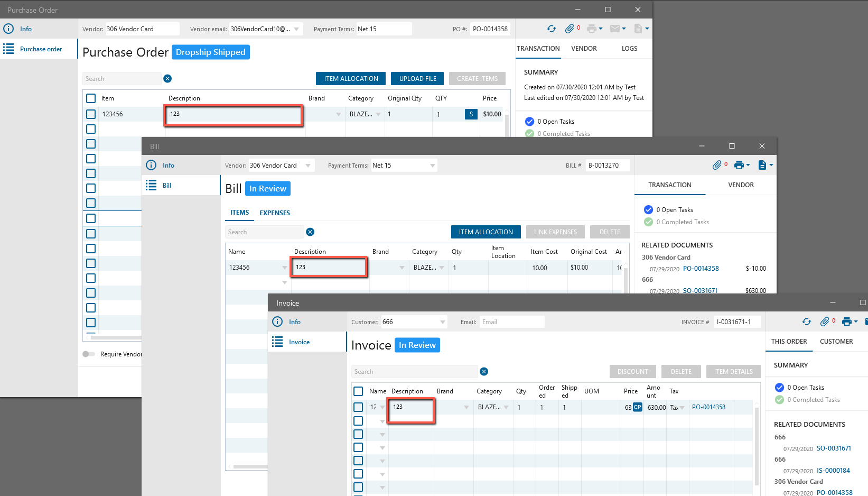
Task: Click ITEM ALLOCATION in the Purchase Order window
Action: pyautogui.click(x=351, y=79)
